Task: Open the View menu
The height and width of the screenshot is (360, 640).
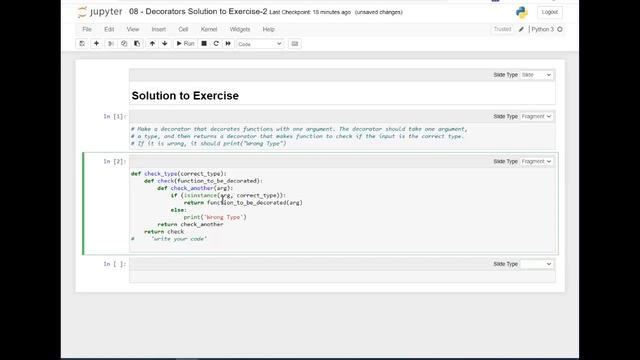Action: point(133,29)
